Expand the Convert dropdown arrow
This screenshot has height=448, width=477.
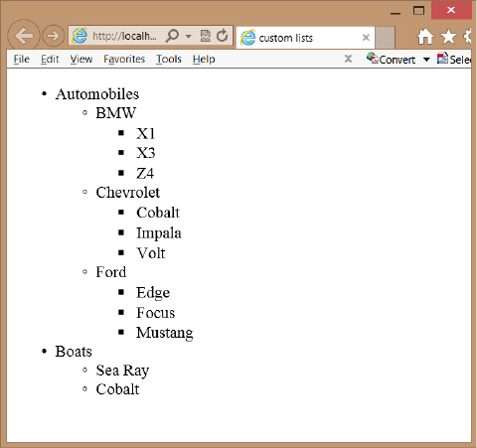pos(426,60)
